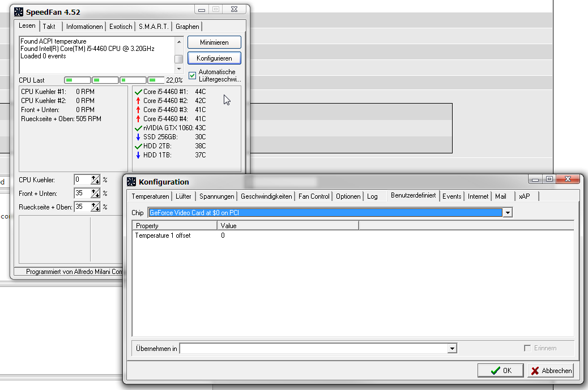The width and height of the screenshot is (588, 390).
Task: Select the Benutzerdefiniert tab
Action: click(414, 195)
